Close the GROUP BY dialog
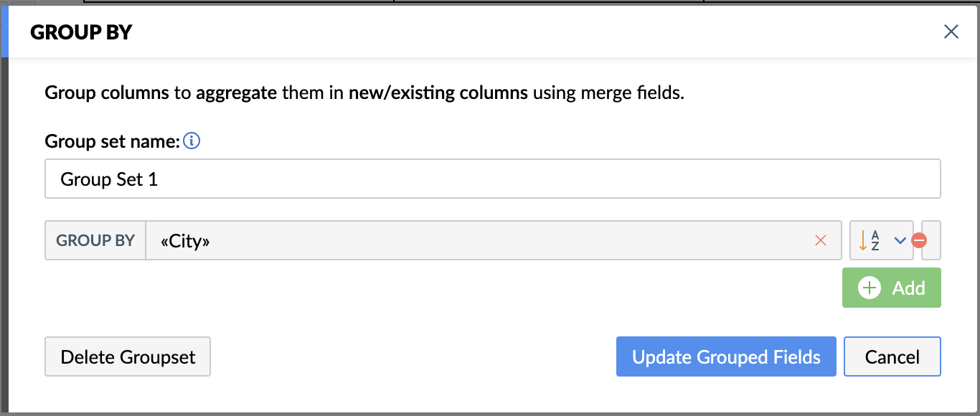Screen dimensions: 980x416 (951, 32)
